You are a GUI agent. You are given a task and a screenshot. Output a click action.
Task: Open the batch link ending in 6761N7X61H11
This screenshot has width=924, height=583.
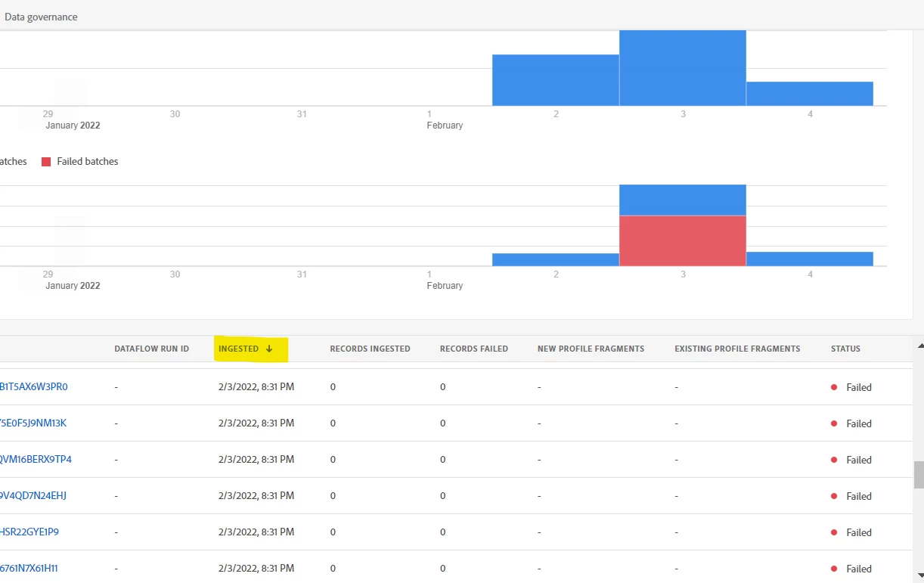pyautogui.click(x=29, y=568)
